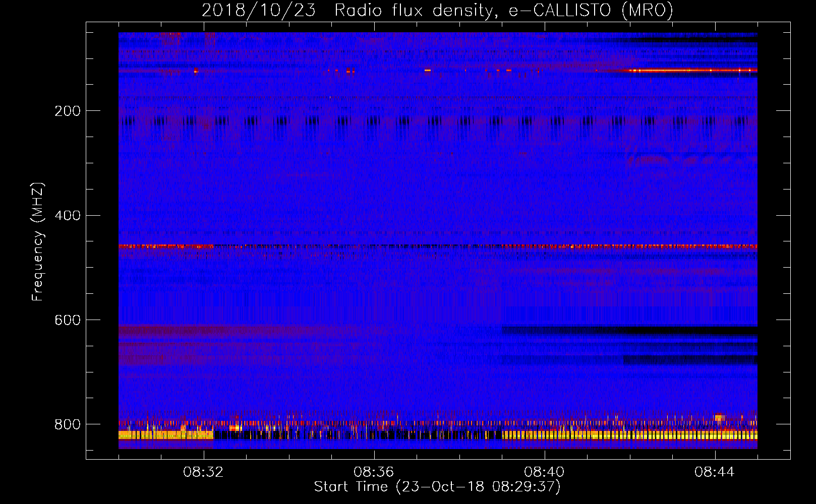The image size is (816, 504).
Task: Click the 08:36 time axis label
Action: pyautogui.click(x=374, y=472)
